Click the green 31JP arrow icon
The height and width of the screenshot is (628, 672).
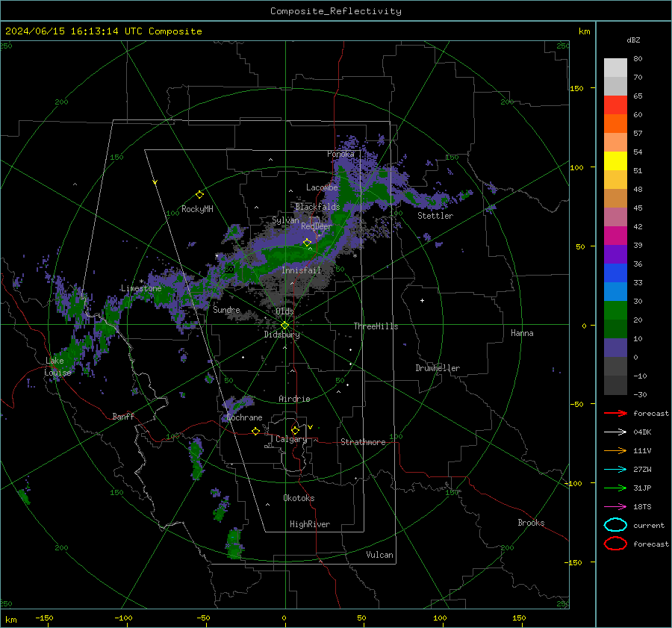coord(615,488)
